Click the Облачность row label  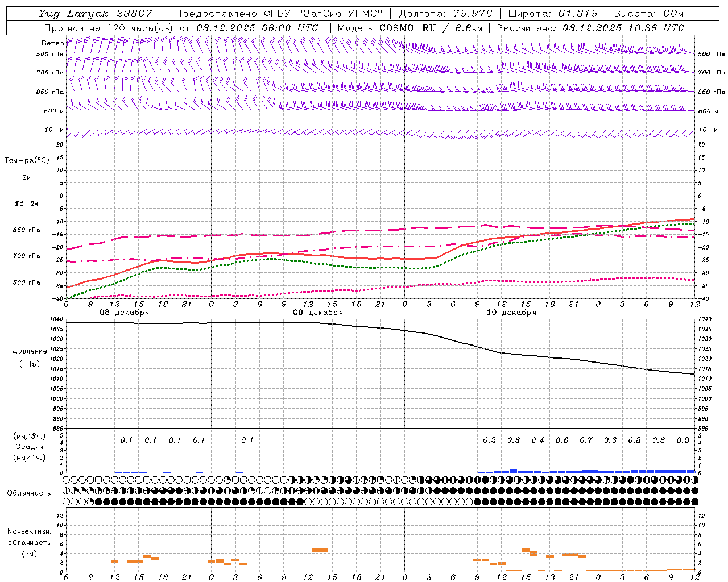click(x=29, y=493)
